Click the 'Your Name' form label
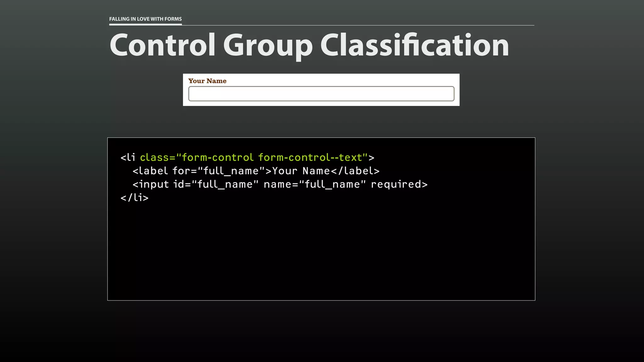 point(207,81)
